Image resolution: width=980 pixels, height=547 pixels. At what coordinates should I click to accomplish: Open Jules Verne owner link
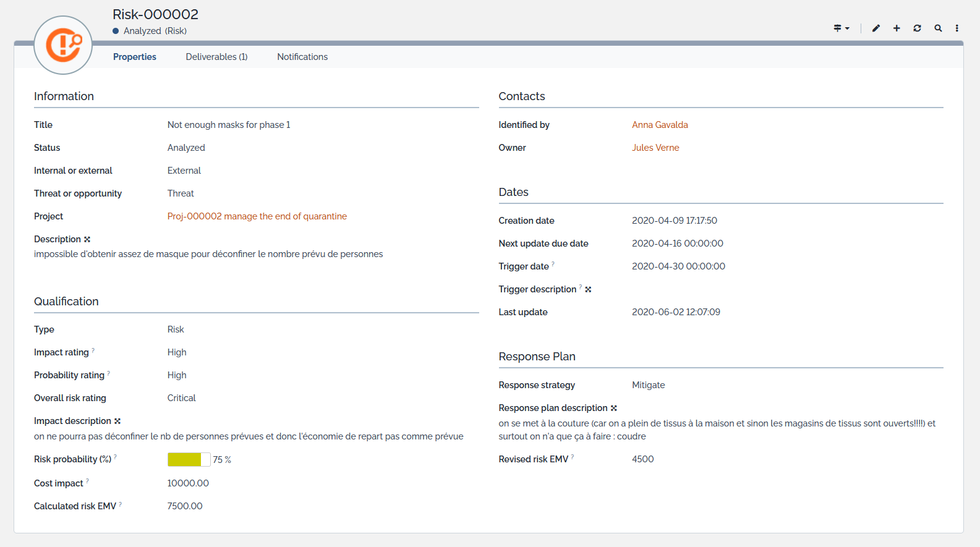coord(655,148)
